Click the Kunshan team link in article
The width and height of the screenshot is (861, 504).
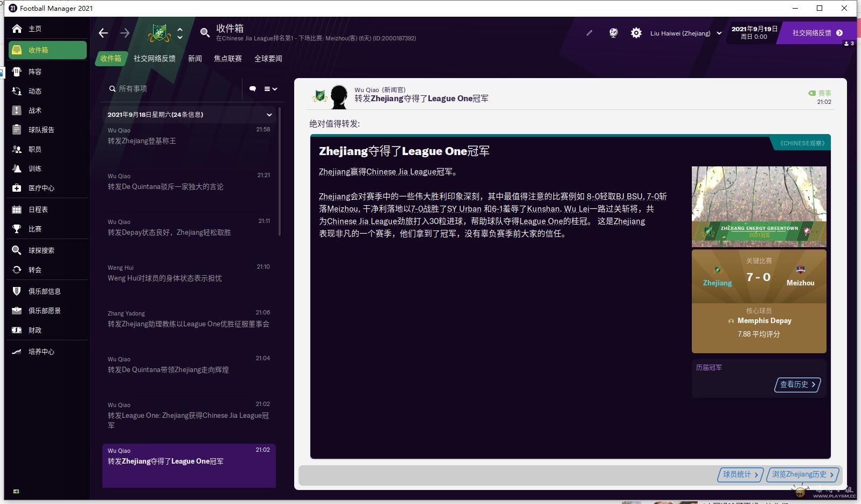coord(544,209)
